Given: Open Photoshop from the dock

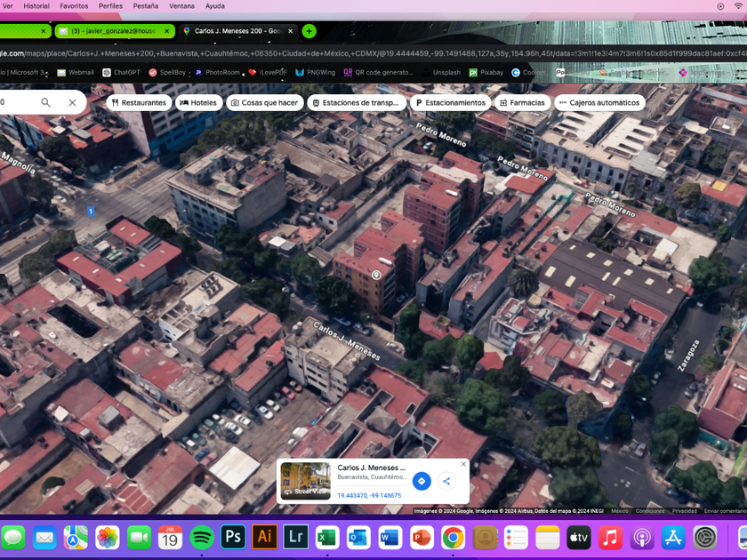Looking at the screenshot, I should tap(233, 537).
